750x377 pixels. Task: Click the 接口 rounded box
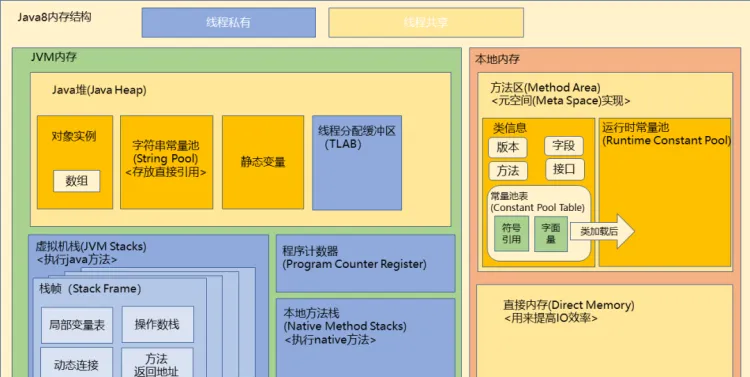click(564, 169)
